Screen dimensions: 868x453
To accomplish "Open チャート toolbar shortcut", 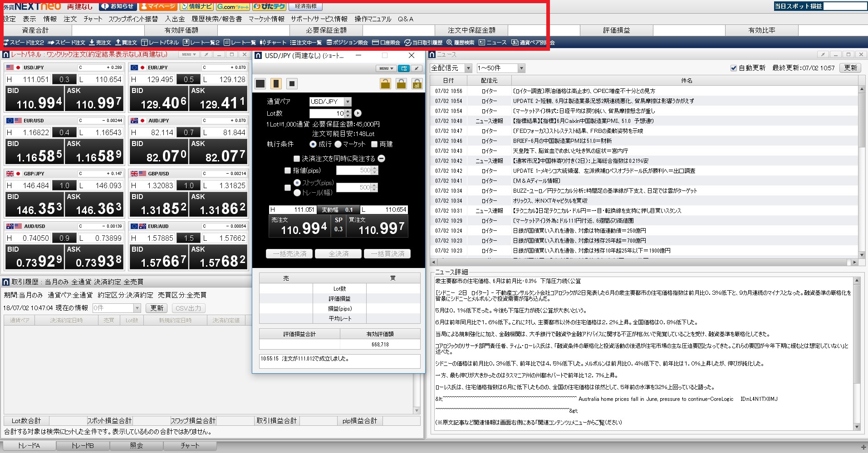I will coord(273,43).
